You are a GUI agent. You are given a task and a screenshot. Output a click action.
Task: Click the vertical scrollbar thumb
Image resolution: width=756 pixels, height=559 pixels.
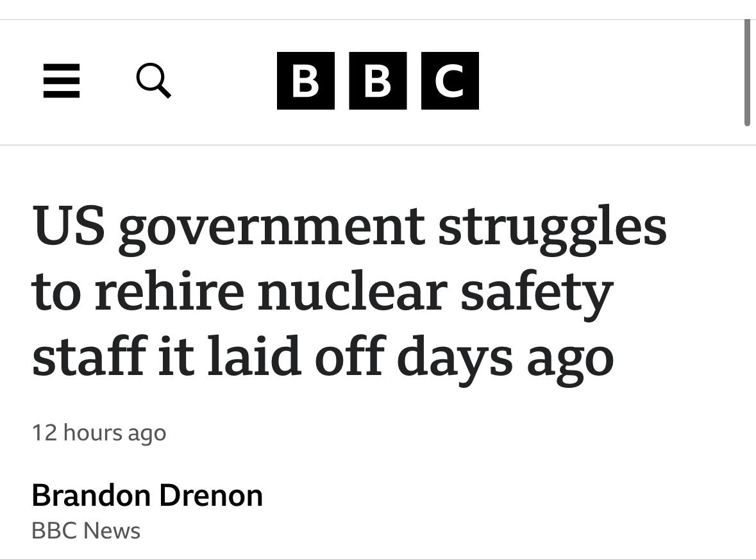point(747,72)
